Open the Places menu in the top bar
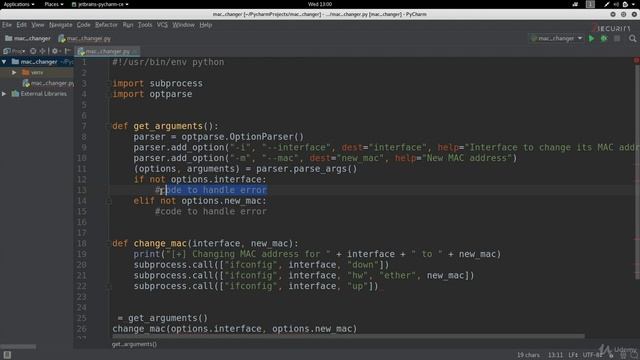 (54, 4)
